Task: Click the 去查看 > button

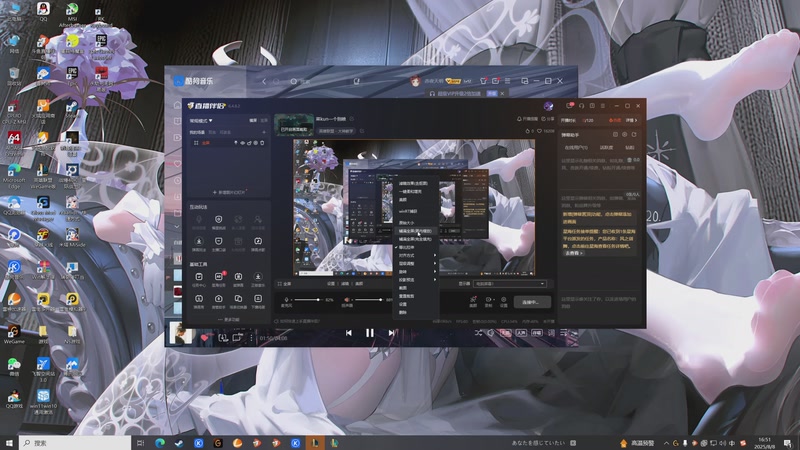Action: tap(574, 253)
